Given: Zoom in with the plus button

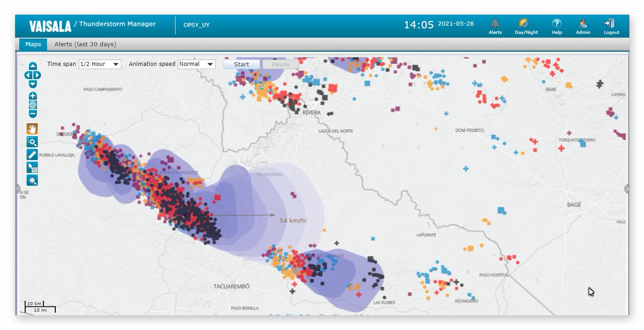Looking at the screenshot, I should [x=33, y=96].
